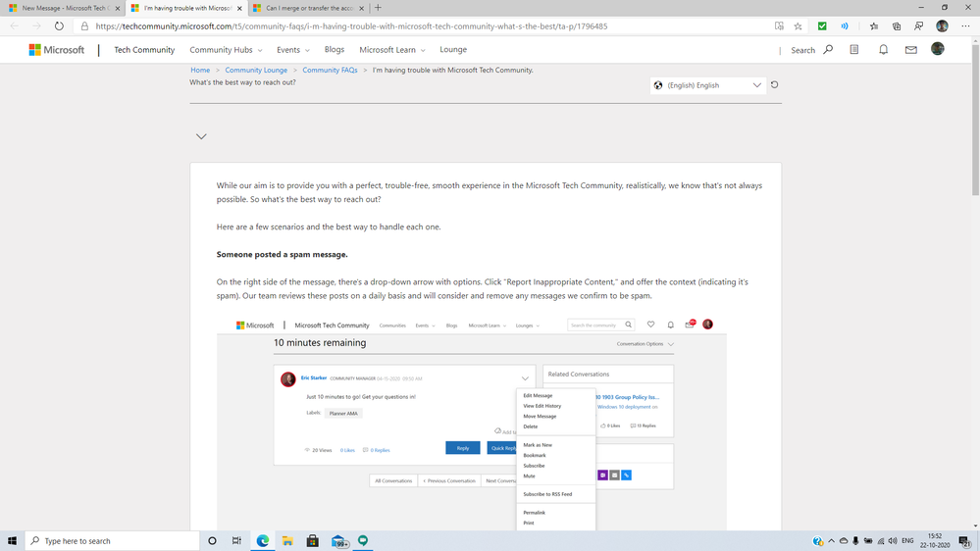980x551 pixels.
Task: Click the site search magnifier icon
Action: [828, 49]
